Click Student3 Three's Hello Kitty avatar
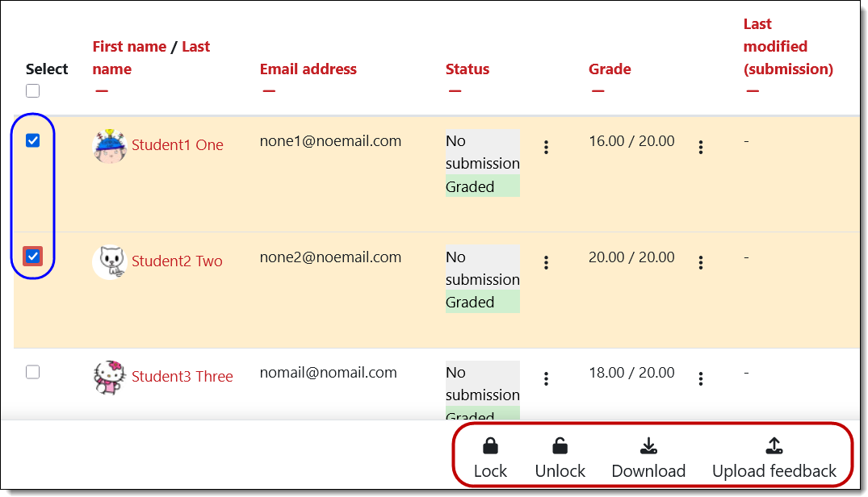Image resolution: width=868 pixels, height=497 pixels. tap(109, 377)
